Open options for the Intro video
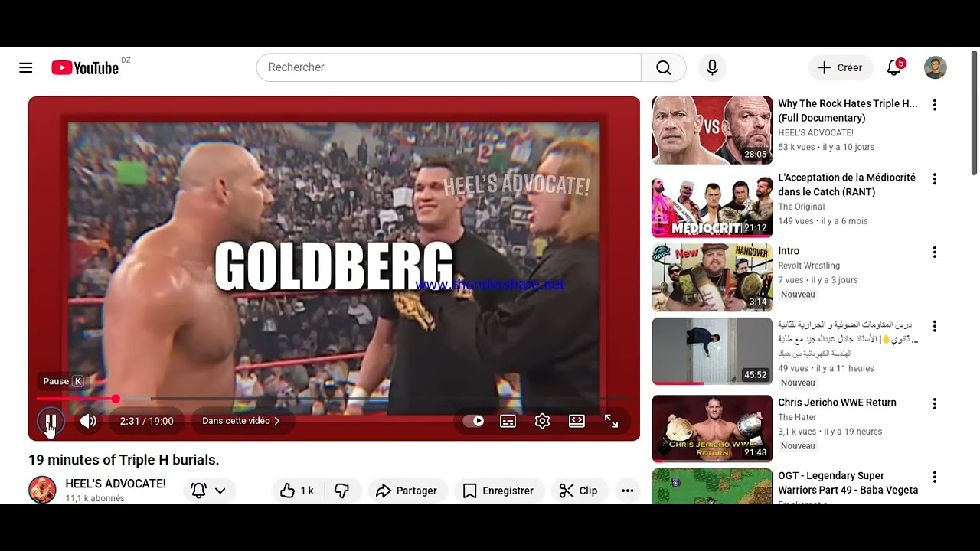 (x=934, y=253)
